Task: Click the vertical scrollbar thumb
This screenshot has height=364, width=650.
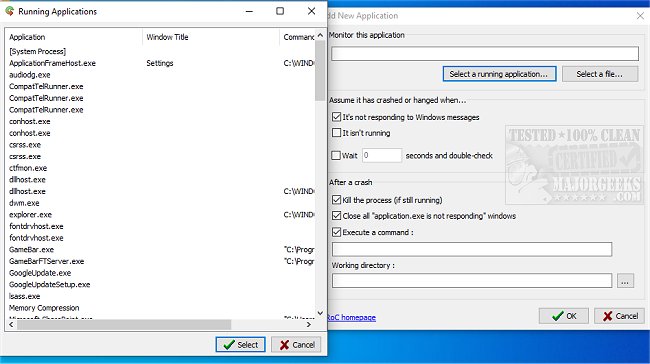Action: coord(320,70)
